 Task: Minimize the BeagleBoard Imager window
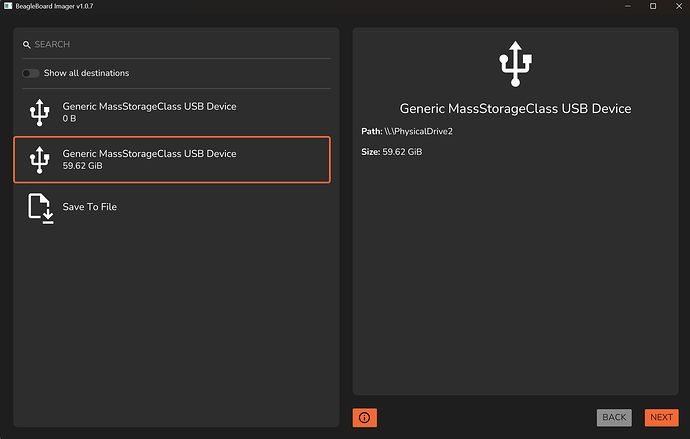[x=628, y=6]
